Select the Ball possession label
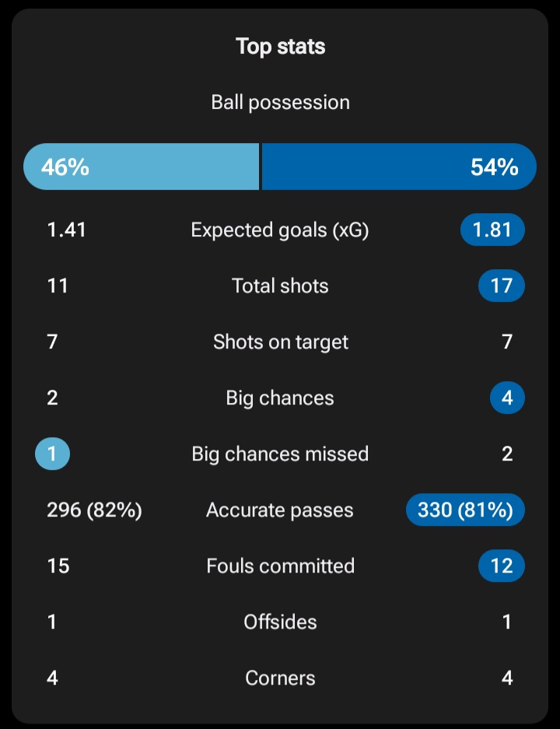The width and height of the screenshot is (560, 729). coord(280,103)
